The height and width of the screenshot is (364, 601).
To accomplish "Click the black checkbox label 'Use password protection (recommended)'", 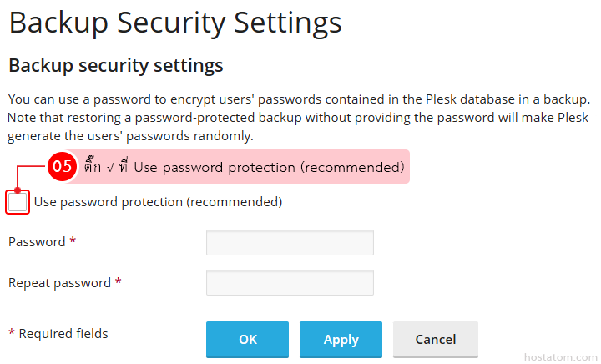I will pyautogui.click(x=158, y=202).
